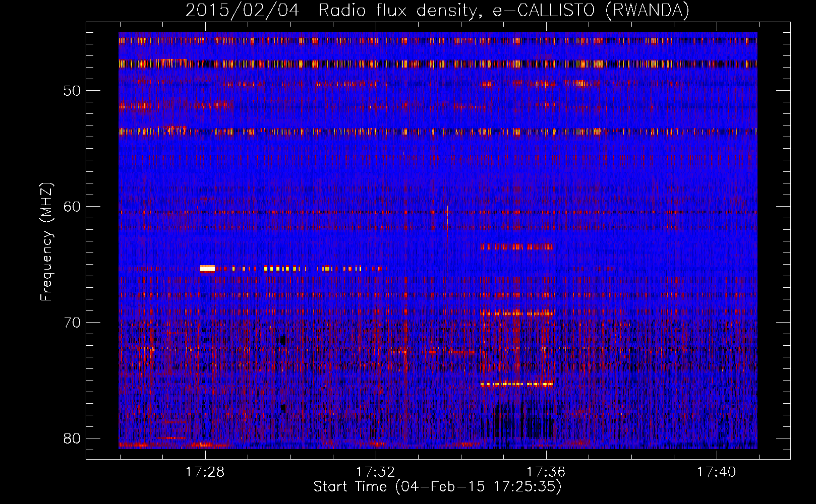Select the 17:28 time tick label

(x=205, y=472)
